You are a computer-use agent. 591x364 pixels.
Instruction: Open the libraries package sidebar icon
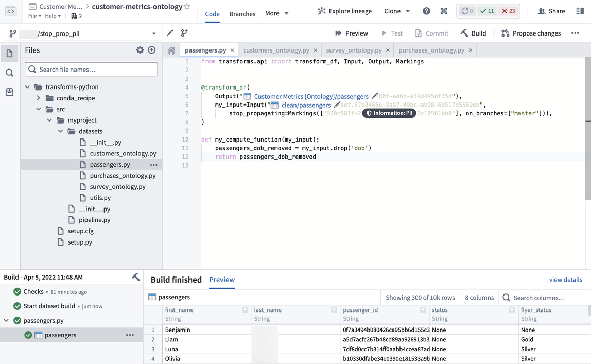[9, 92]
